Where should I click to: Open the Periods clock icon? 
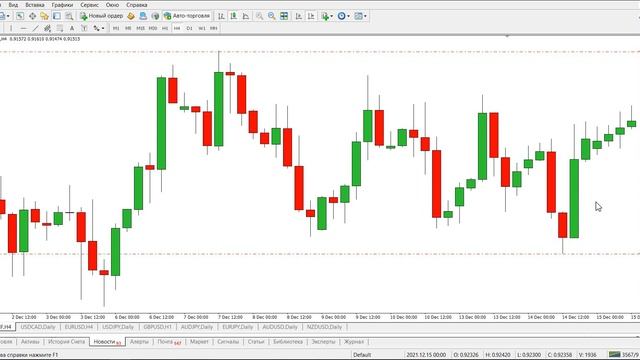[x=342, y=16]
